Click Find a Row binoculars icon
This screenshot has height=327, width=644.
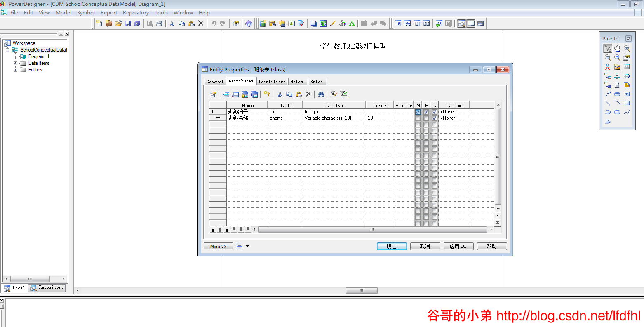click(x=321, y=94)
